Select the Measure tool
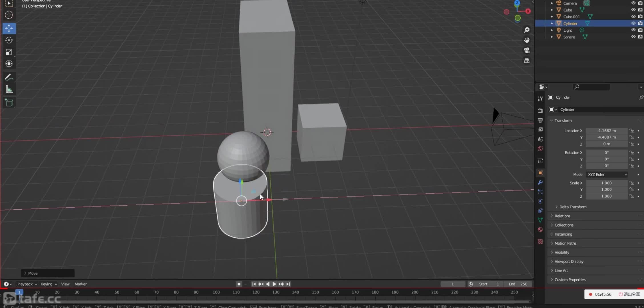 (x=9, y=89)
